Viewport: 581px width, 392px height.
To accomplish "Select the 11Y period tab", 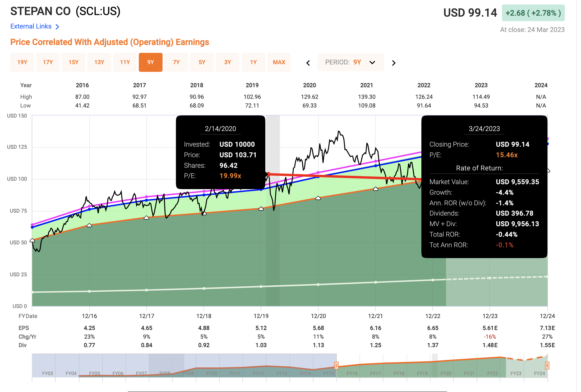I will coord(125,62).
